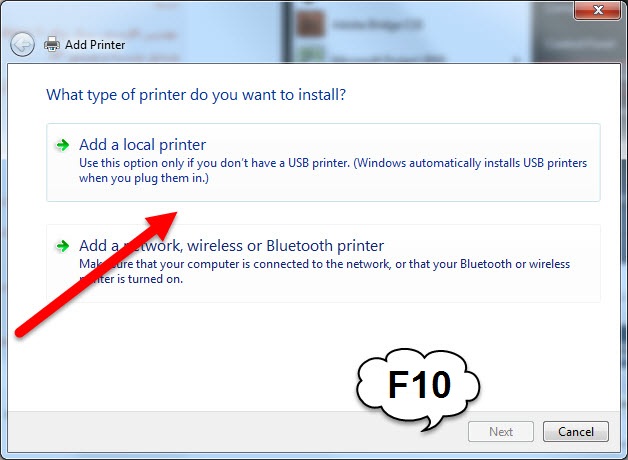Click the green arrow beside the network printer option
This screenshot has height=460, width=628.
tap(62, 246)
